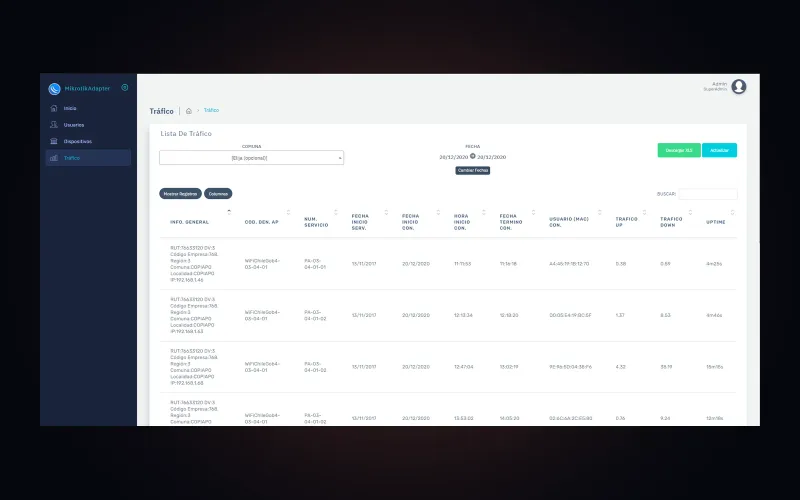The width and height of the screenshot is (800, 500).
Task: Sort by Uptime column
Action: (x=716, y=222)
